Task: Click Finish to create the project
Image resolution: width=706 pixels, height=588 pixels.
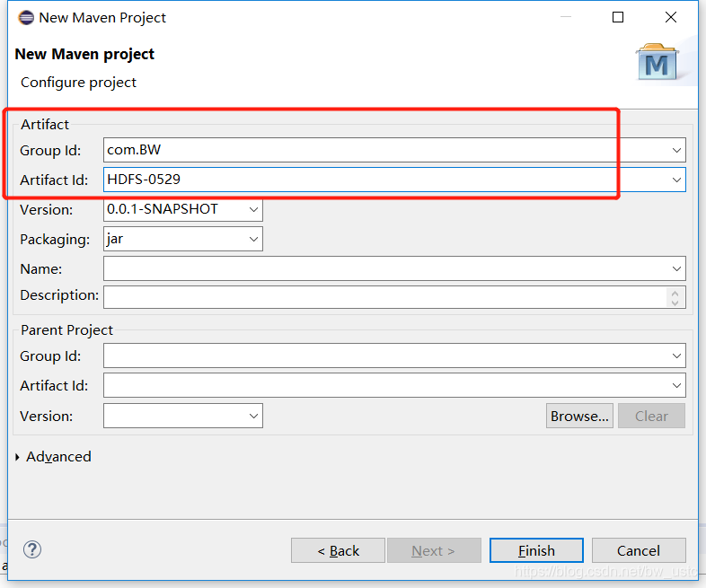Action: pos(536,550)
